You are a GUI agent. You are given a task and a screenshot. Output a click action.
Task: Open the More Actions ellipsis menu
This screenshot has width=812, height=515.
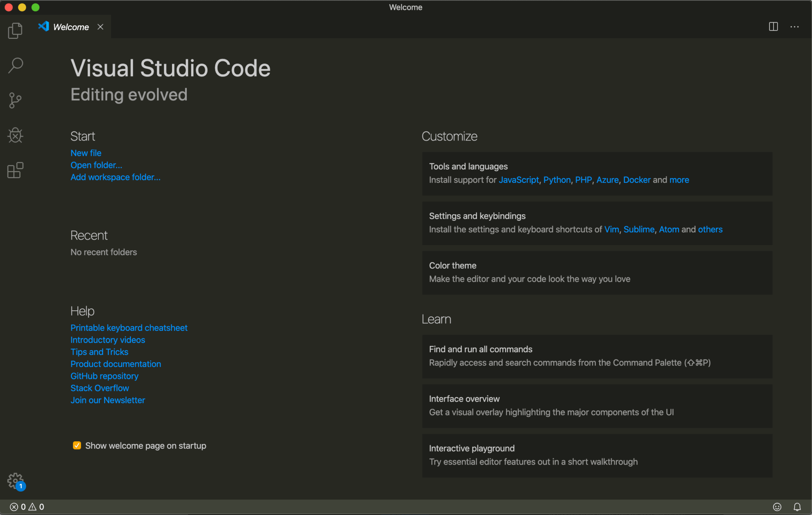794,27
